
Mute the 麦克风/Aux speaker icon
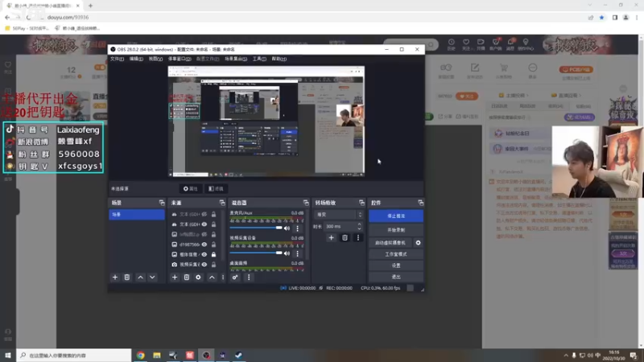pyautogui.click(x=287, y=228)
